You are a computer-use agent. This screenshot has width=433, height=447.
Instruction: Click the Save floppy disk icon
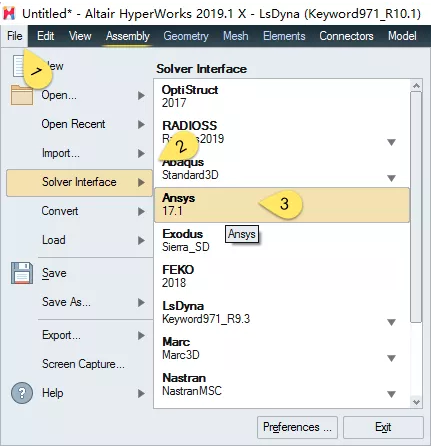pos(22,273)
